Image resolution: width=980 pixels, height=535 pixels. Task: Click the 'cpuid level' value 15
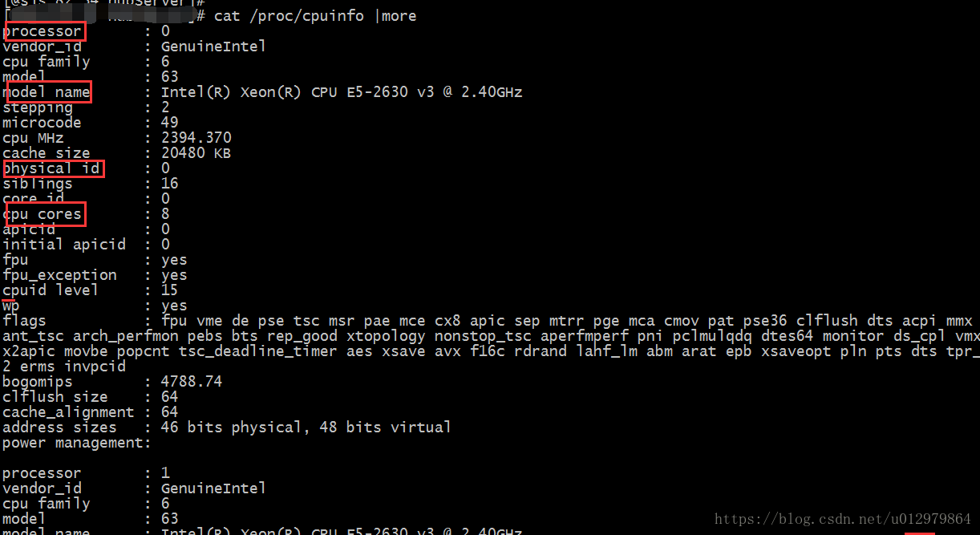[170, 290]
